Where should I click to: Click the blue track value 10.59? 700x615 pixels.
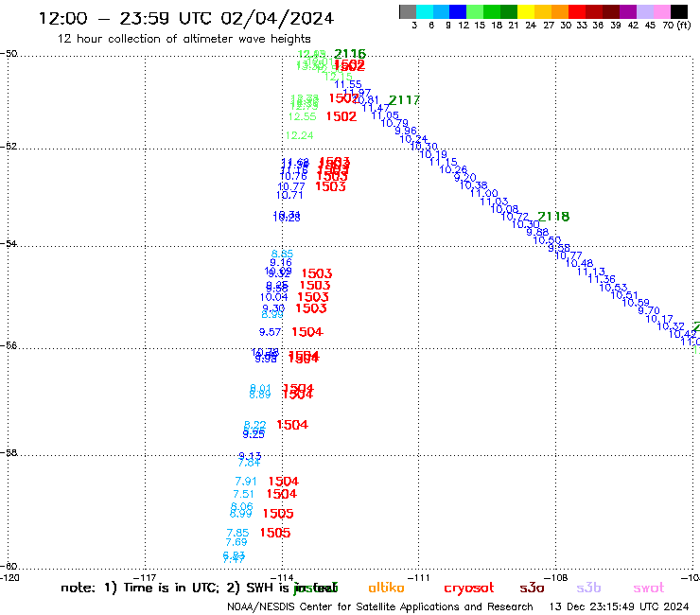pos(636,303)
